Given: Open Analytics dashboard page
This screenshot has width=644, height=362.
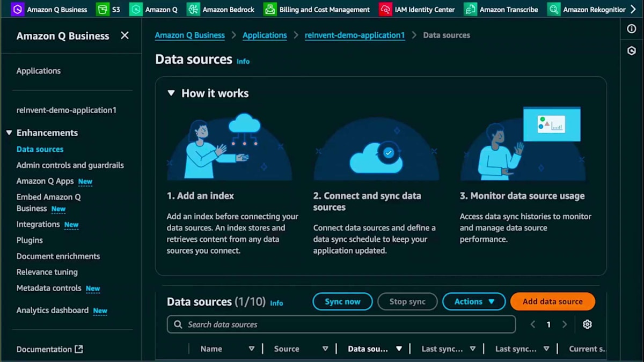Looking at the screenshot, I should pyautogui.click(x=53, y=310).
